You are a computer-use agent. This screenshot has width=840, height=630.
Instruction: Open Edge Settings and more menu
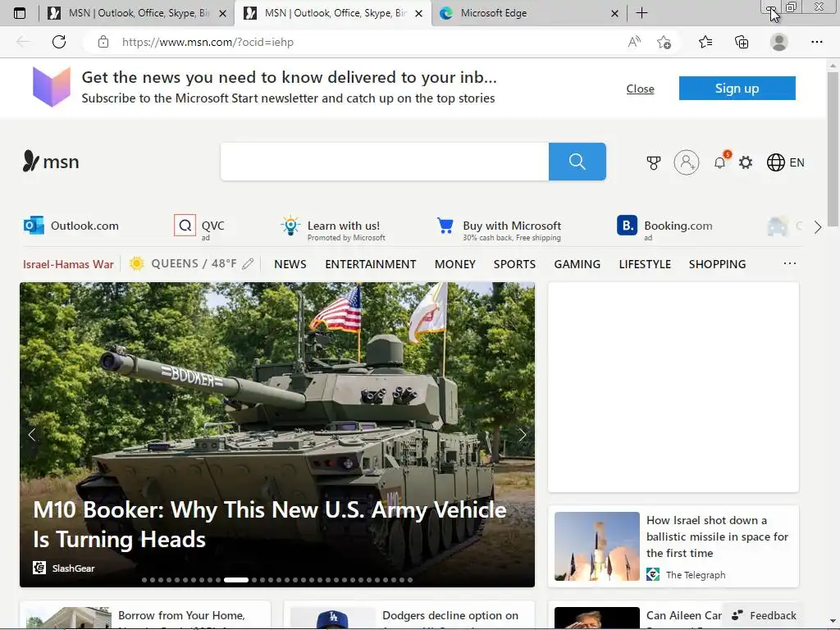pos(816,42)
